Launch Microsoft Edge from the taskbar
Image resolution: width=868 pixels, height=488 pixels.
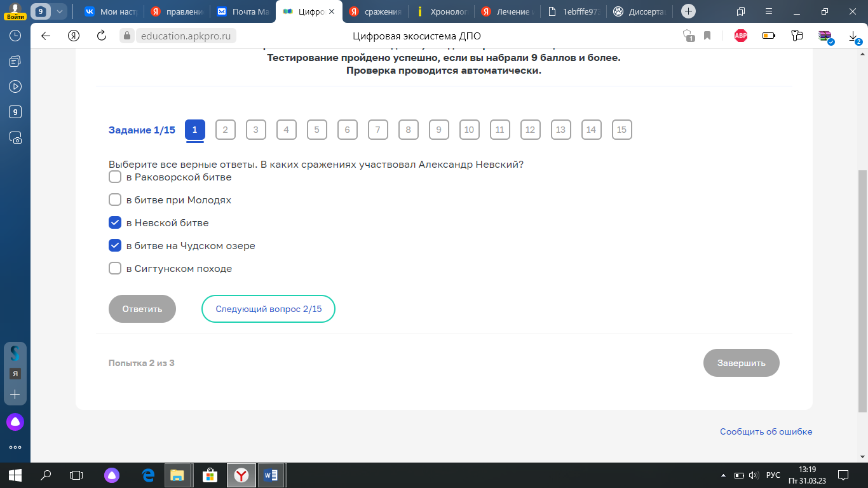tap(148, 475)
